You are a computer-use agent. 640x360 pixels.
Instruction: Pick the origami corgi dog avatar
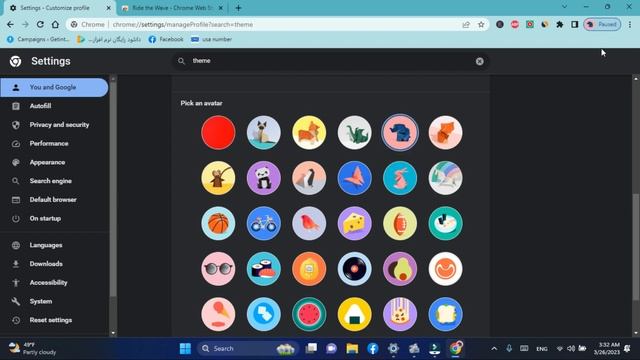click(309, 133)
